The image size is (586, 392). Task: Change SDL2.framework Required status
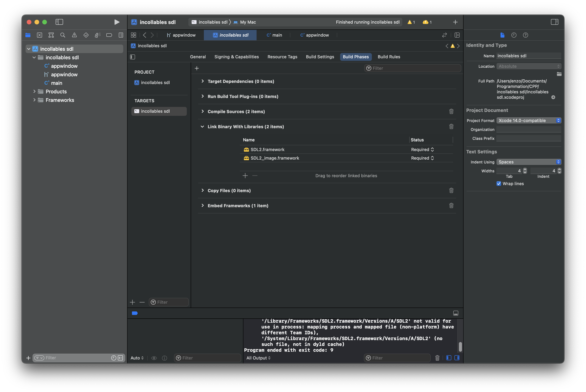point(422,149)
